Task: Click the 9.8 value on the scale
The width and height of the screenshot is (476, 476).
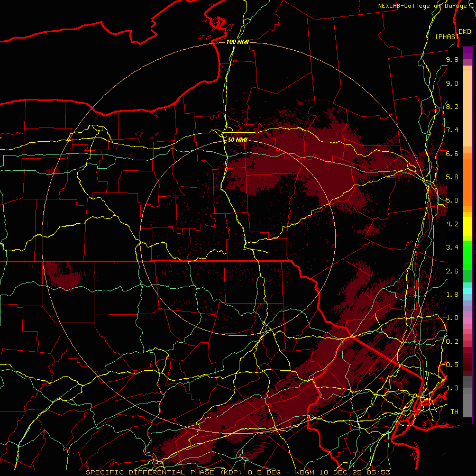Action: [x=452, y=60]
